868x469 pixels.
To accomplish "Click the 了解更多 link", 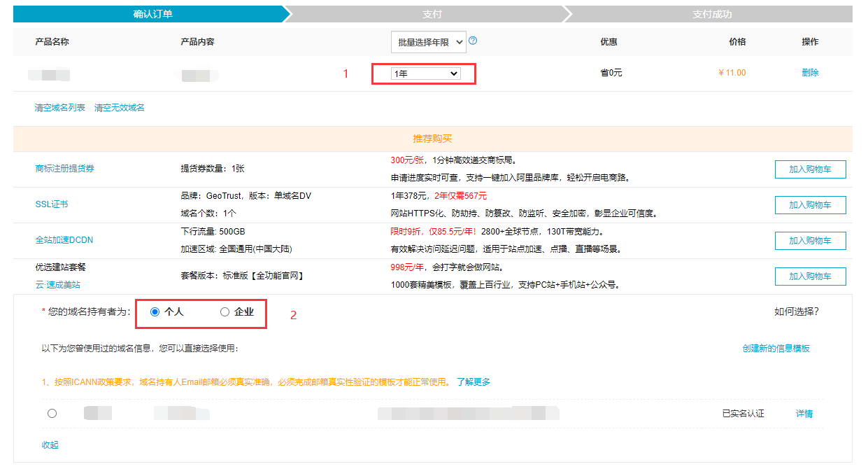I will pyautogui.click(x=474, y=382).
